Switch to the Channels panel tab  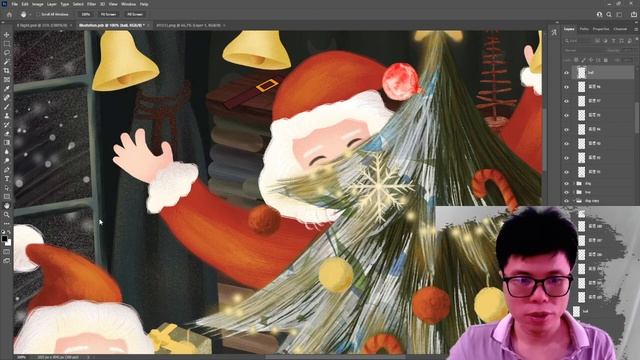point(620,29)
